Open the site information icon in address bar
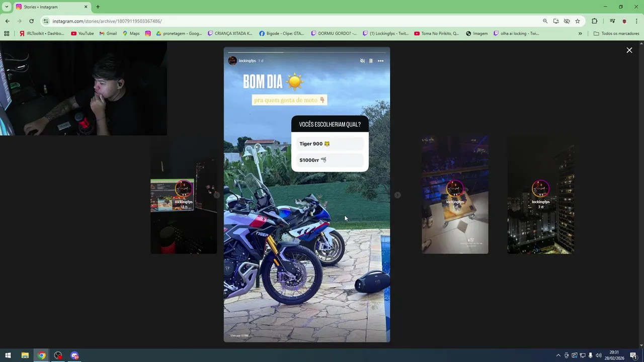 pos(46,21)
